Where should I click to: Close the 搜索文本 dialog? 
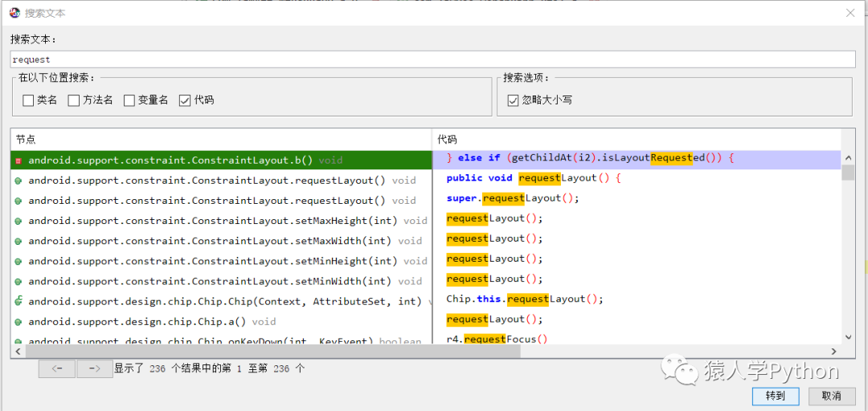click(x=850, y=14)
